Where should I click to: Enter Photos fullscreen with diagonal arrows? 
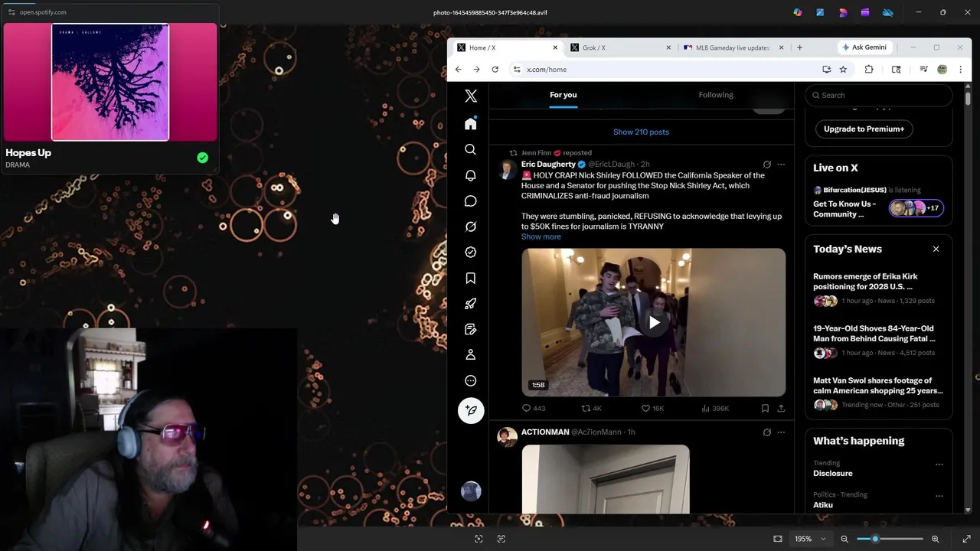pyautogui.click(x=966, y=539)
